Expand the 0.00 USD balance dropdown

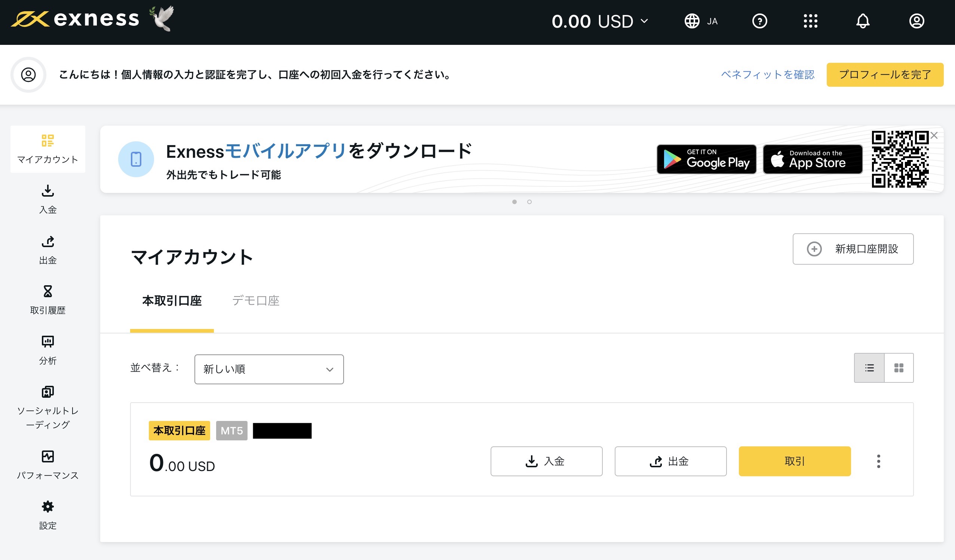click(600, 21)
